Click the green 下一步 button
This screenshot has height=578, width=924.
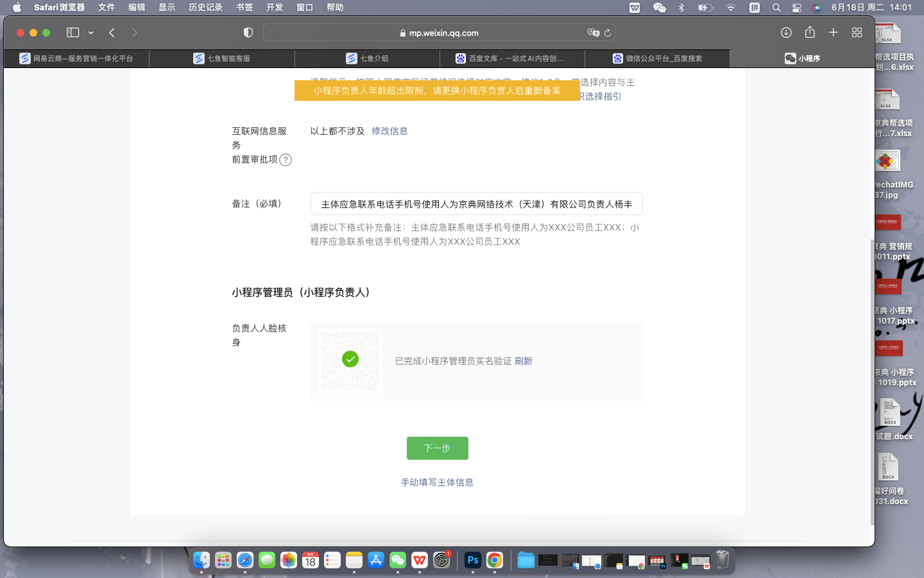pos(438,448)
